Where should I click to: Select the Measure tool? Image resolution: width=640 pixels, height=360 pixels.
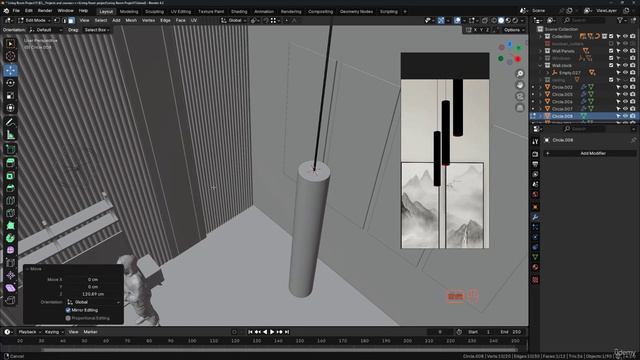[10, 135]
